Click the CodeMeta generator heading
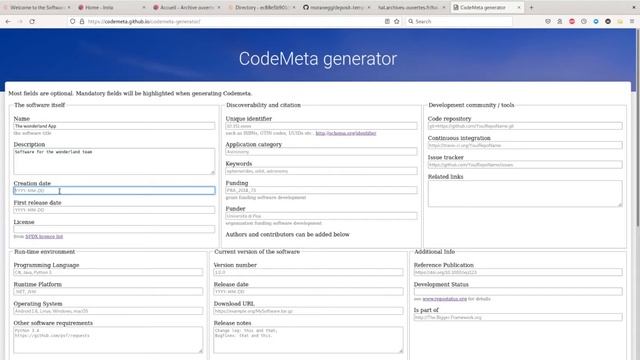Screen dimensions: 640x360 [x=318, y=59]
